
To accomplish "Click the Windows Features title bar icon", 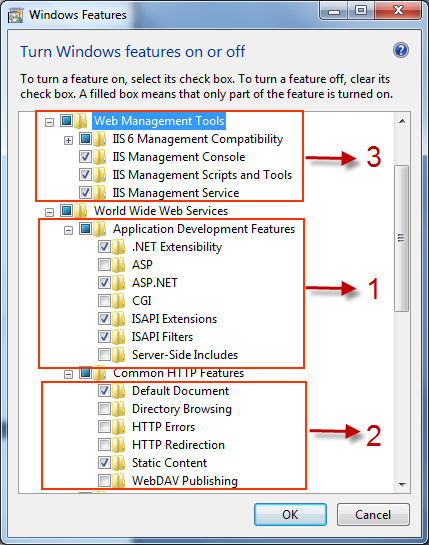I will point(15,15).
